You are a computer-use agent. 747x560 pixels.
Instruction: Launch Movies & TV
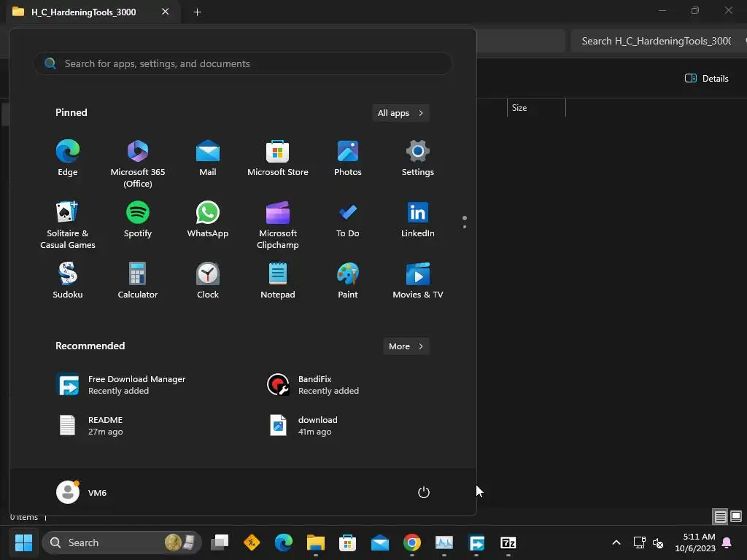pos(418,281)
